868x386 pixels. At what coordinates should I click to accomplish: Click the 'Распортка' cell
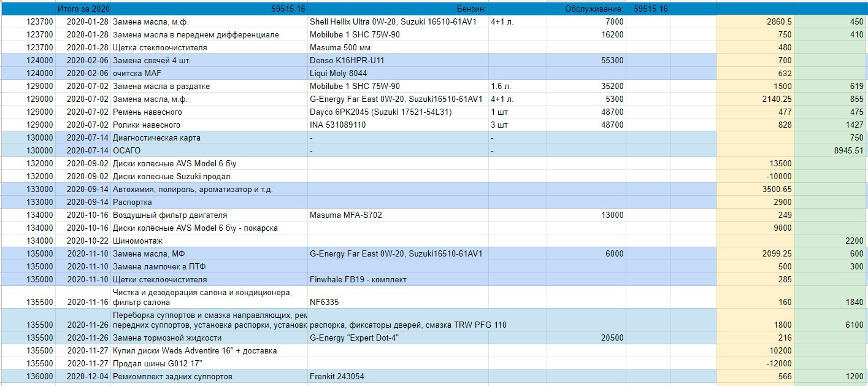209,203
